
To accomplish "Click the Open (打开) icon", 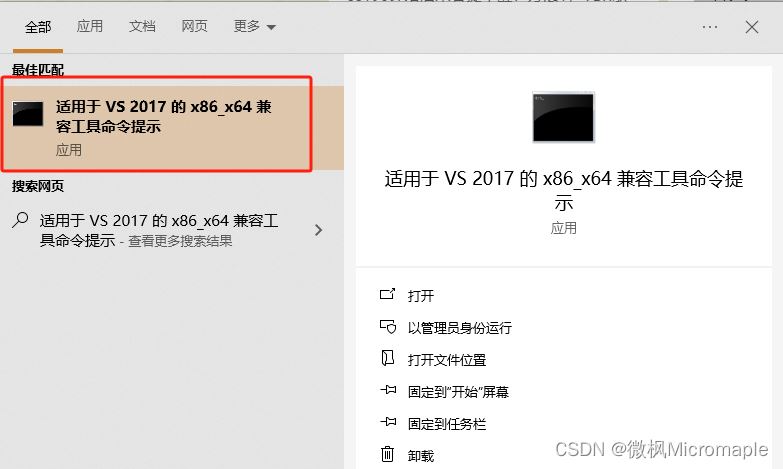I will point(388,295).
